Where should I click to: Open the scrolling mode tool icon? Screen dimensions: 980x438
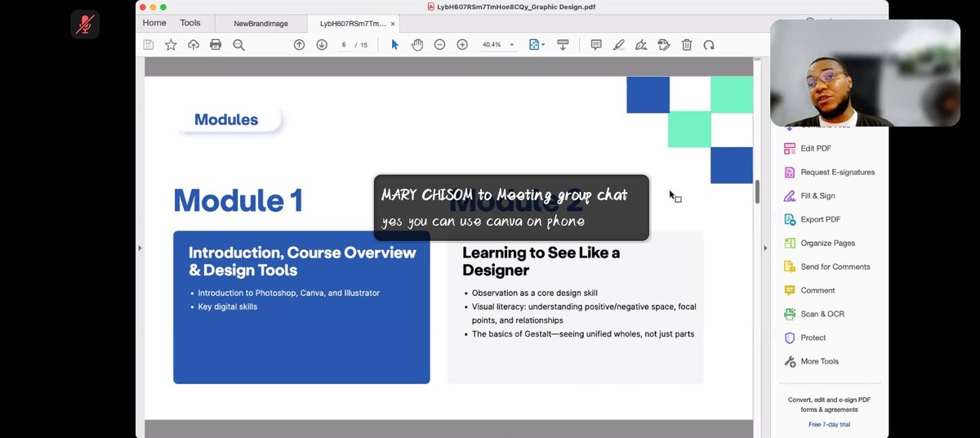[x=563, y=45]
